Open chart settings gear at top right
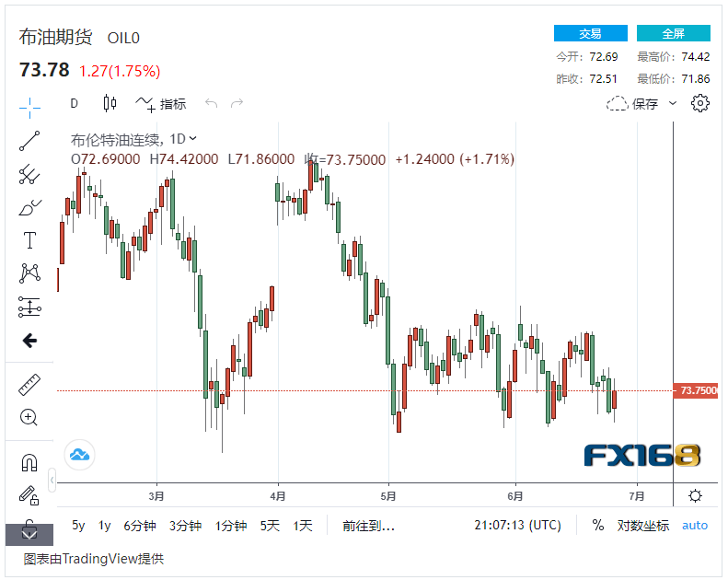This screenshot has width=728, height=580. pos(700,103)
